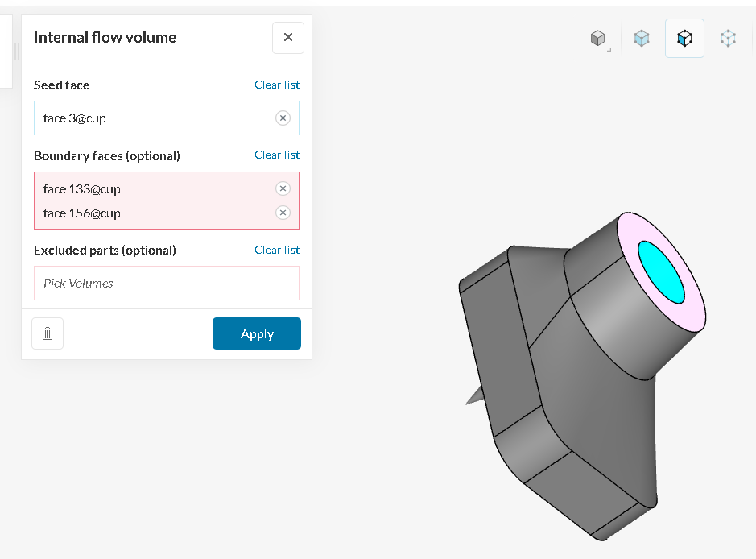
Task: Remove face 156@cup from boundary faces
Action: [283, 213]
